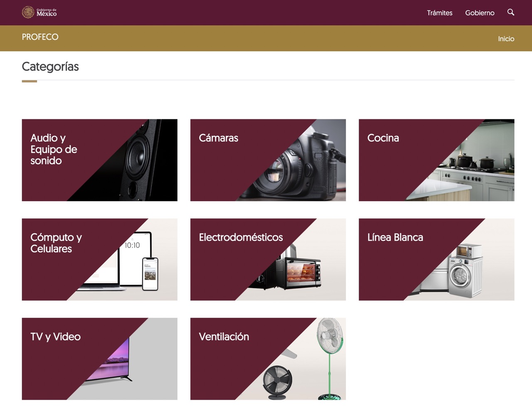
Task: Open the Audio y Equipo de sonido category
Action: 99,160
